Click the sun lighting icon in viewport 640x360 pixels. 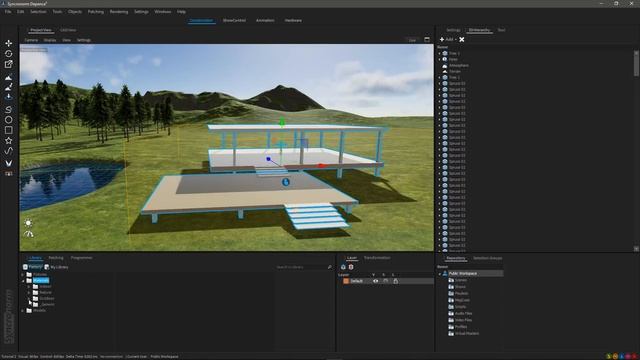click(28, 223)
